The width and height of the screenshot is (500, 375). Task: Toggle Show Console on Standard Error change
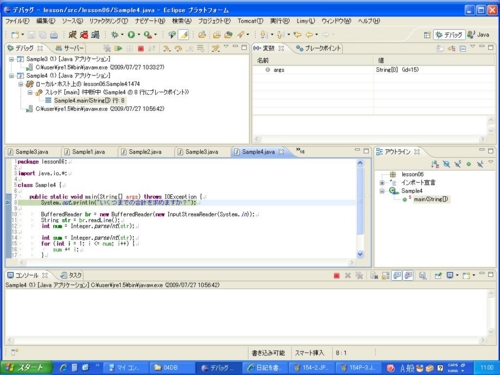pyautogui.click(x=408, y=276)
